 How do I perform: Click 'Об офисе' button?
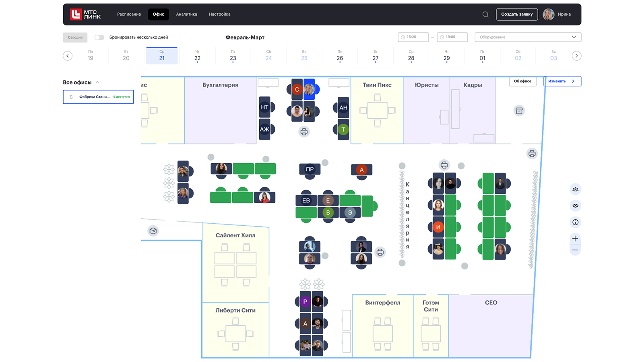point(522,81)
